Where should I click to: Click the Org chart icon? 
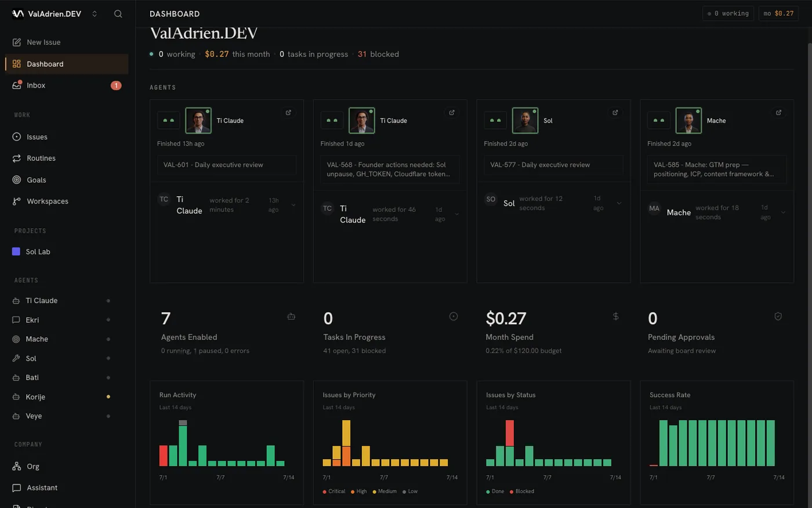pos(16,467)
